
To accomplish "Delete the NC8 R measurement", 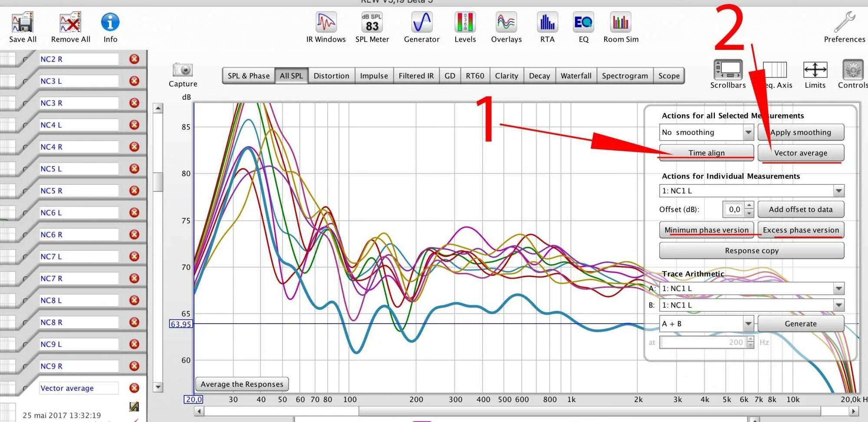I will (x=135, y=322).
